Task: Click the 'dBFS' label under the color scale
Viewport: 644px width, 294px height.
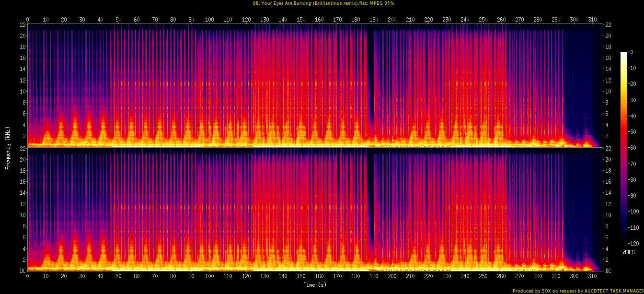Action: click(x=629, y=252)
